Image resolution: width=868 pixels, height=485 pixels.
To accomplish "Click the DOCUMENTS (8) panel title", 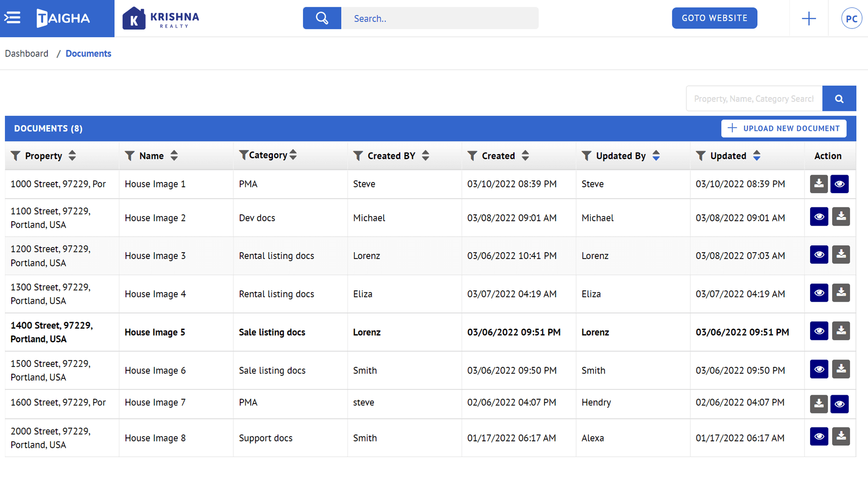I will click(48, 128).
